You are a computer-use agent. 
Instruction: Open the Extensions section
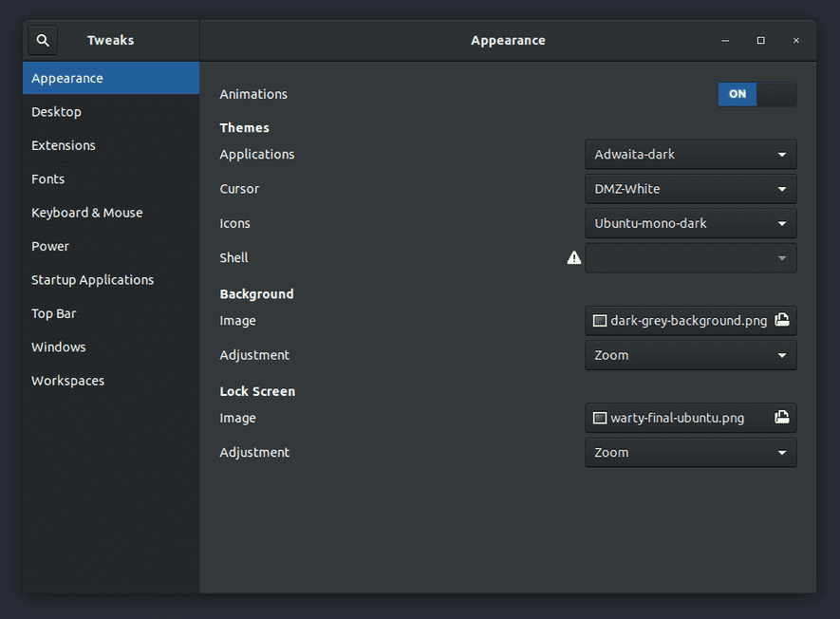tap(111, 145)
